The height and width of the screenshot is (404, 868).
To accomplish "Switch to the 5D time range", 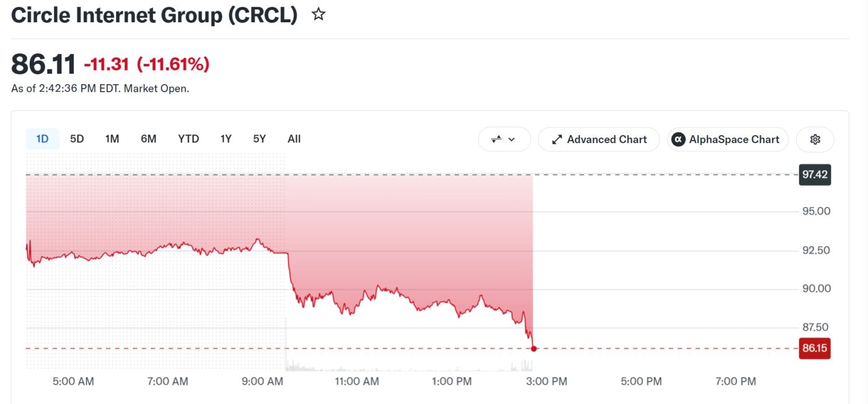I will [77, 139].
